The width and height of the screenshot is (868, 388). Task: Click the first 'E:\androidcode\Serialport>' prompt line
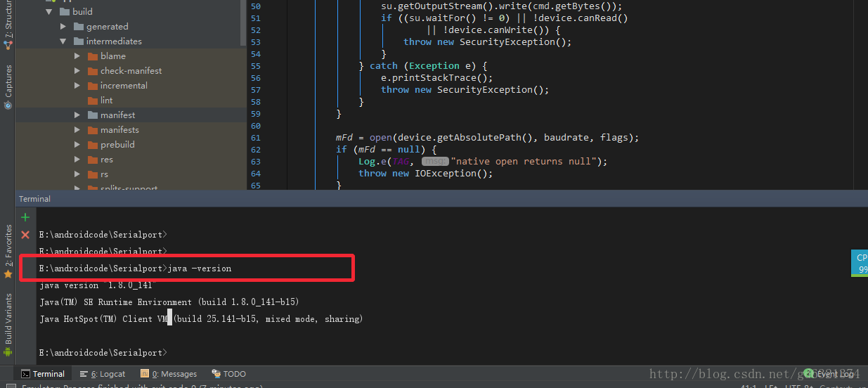[x=103, y=235]
